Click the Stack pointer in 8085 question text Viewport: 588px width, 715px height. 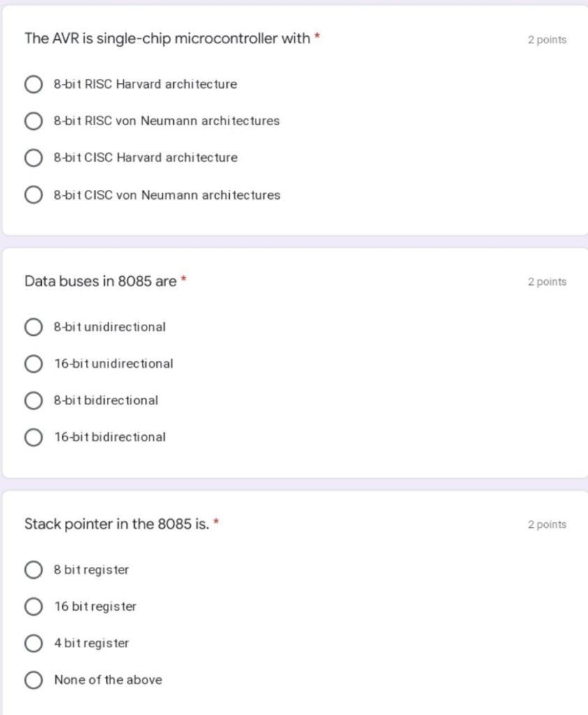click(116, 524)
